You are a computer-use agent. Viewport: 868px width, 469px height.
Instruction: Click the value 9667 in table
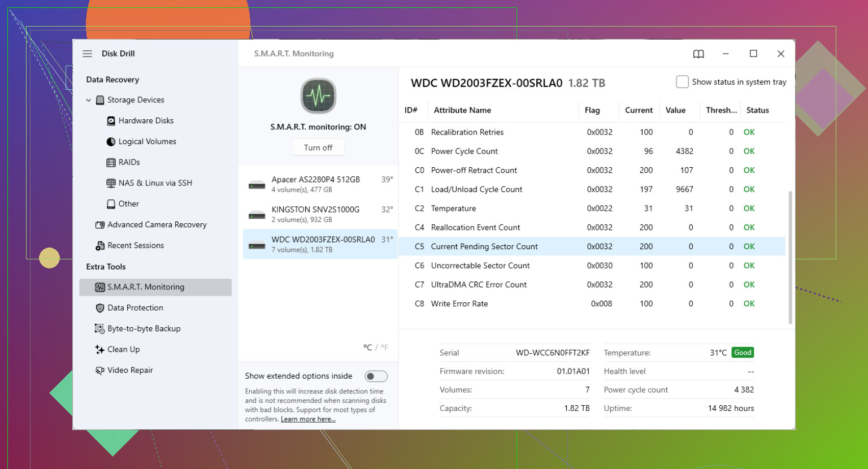tap(684, 189)
